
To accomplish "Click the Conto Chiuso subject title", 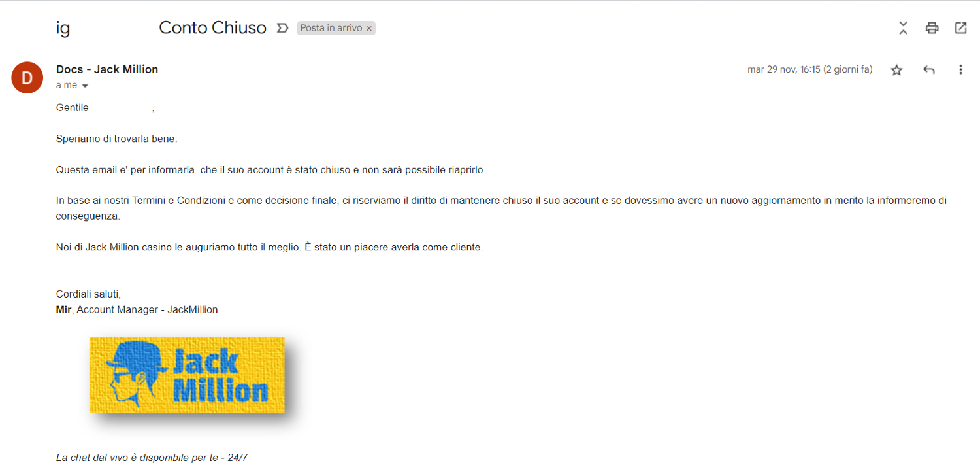I will point(212,28).
